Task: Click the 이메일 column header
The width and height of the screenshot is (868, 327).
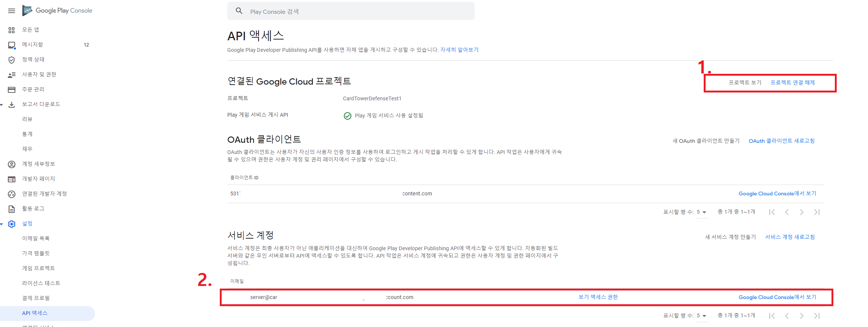Action: tap(237, 281)
